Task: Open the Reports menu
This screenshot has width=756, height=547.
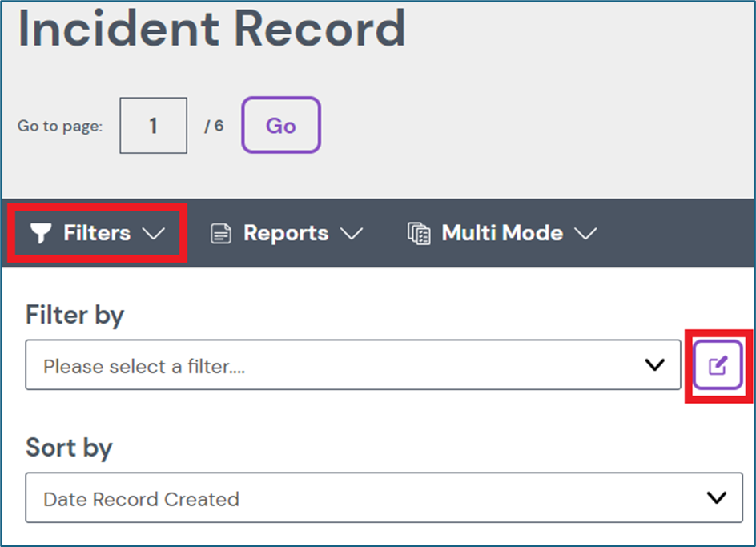Action: pos(286,233)
